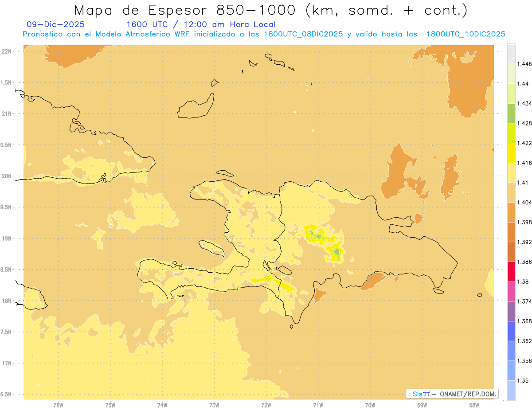Pick the tan band between 1.404 and 1.41

pyautogui.click(x=511, y=192)
